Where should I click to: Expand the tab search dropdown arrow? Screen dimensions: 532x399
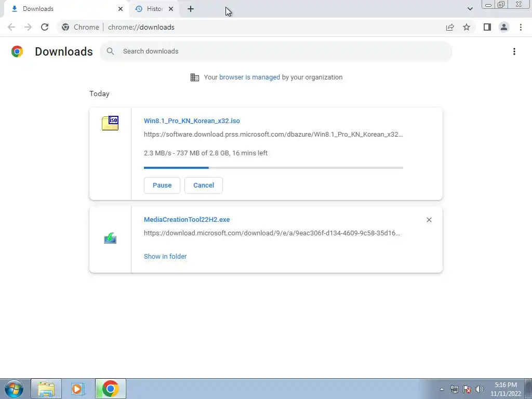(x=470, y=9)
